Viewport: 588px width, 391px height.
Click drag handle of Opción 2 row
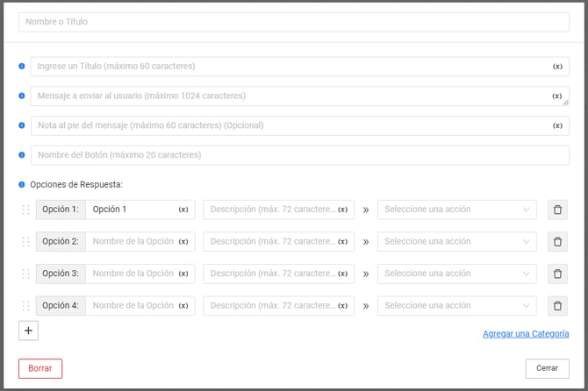(25, 242)
